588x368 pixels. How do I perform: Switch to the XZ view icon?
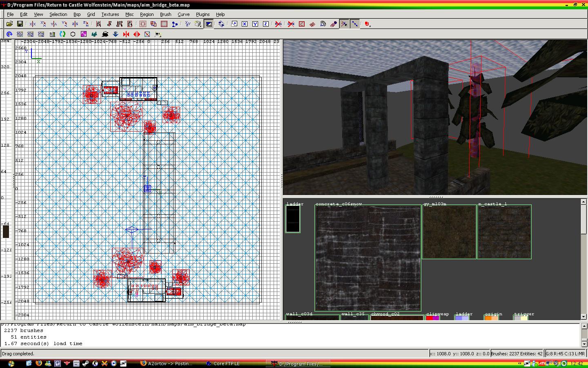coord(31,34)
